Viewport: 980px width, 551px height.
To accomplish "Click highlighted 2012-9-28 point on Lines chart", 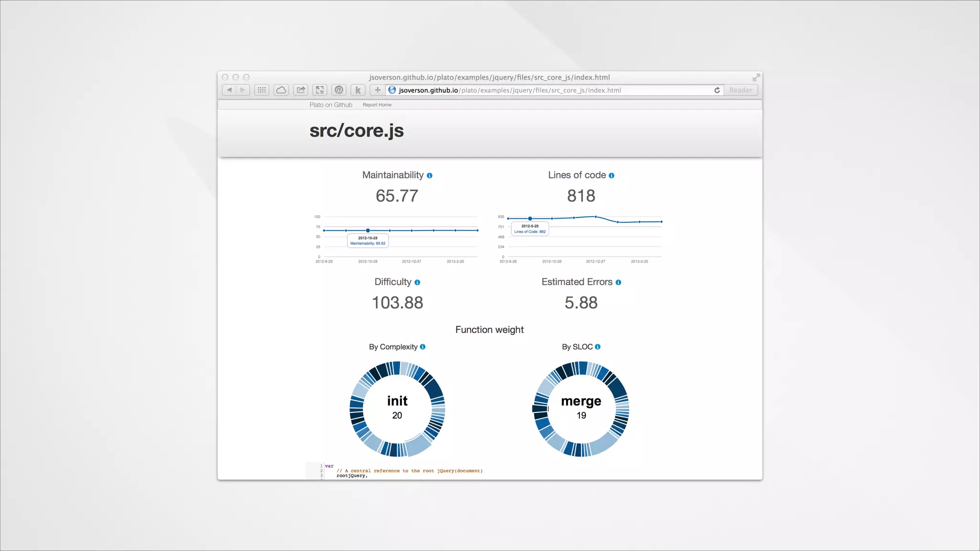I will 530,219.
